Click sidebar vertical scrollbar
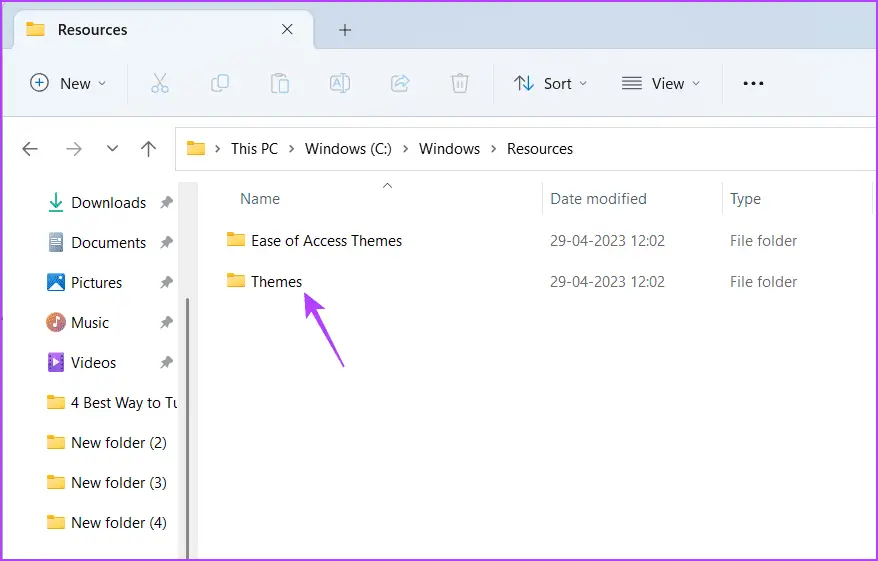This screenshot has width=878, height=561. 187,427
